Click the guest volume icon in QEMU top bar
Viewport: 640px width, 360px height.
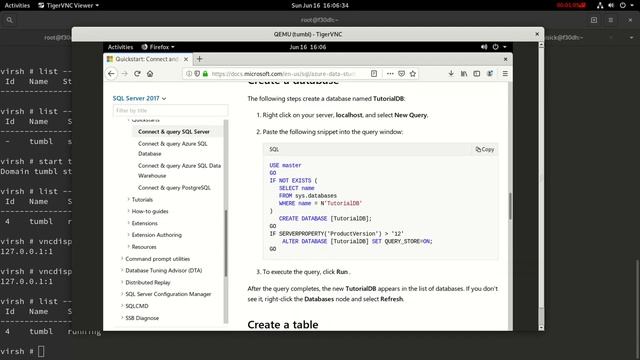coord(484,47)
